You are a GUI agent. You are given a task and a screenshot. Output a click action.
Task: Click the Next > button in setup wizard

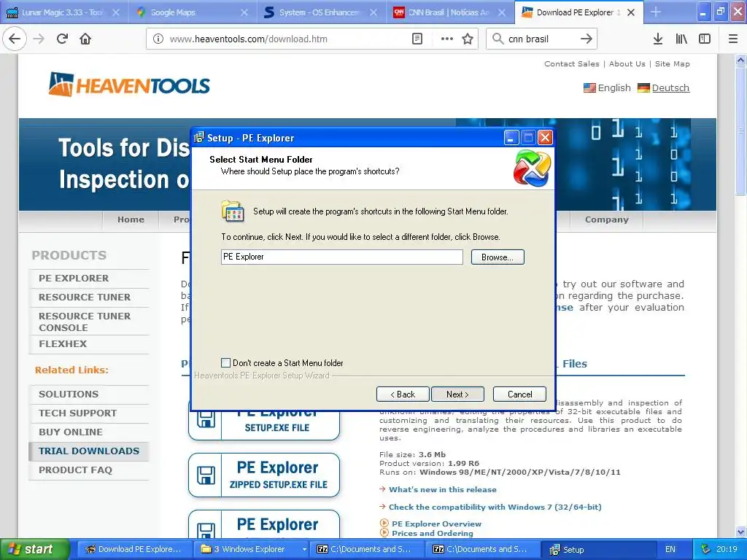point(457,394)
